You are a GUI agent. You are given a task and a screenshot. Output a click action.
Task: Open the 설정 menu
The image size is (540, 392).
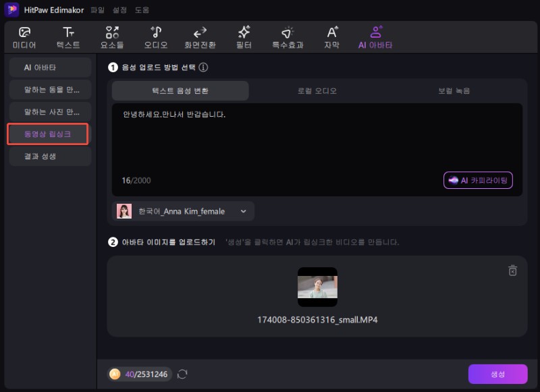(119, 10)
